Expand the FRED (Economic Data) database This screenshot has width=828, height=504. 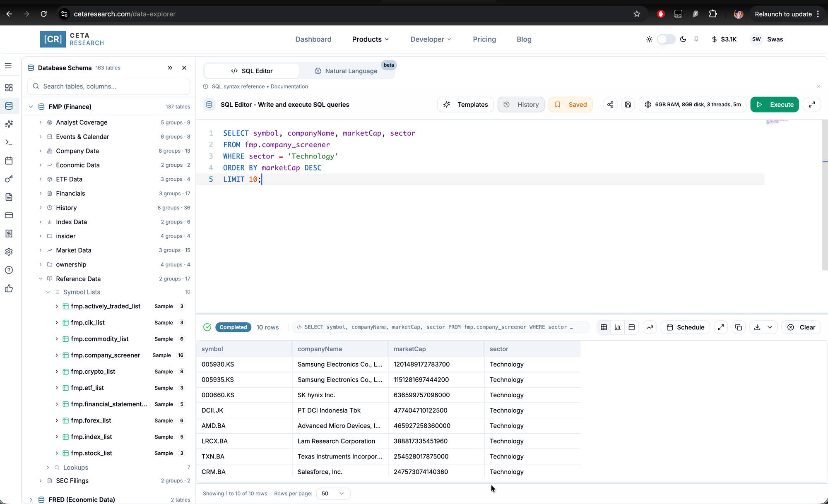pyautogui.click(x=31, y=500)
